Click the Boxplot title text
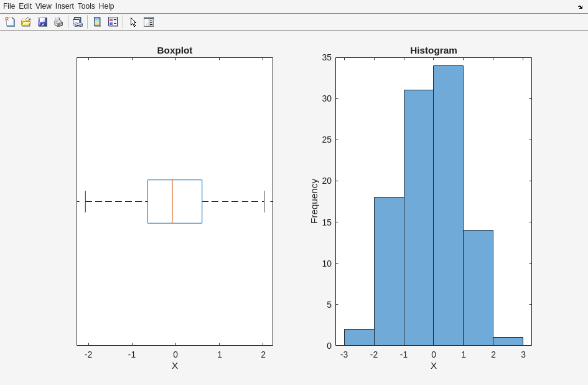 pos(174,50)
